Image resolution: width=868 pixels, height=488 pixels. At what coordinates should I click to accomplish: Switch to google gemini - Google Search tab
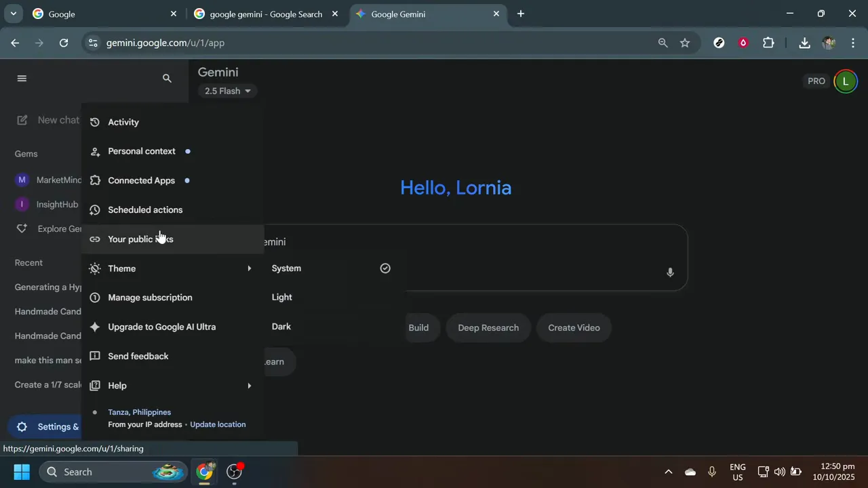[x=267, y=14]
